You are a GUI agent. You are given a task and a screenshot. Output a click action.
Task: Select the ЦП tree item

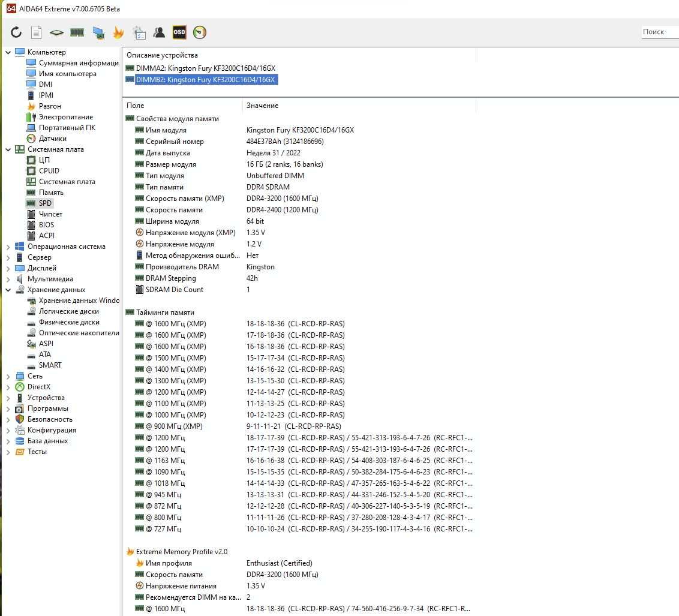tap(44, 160)
